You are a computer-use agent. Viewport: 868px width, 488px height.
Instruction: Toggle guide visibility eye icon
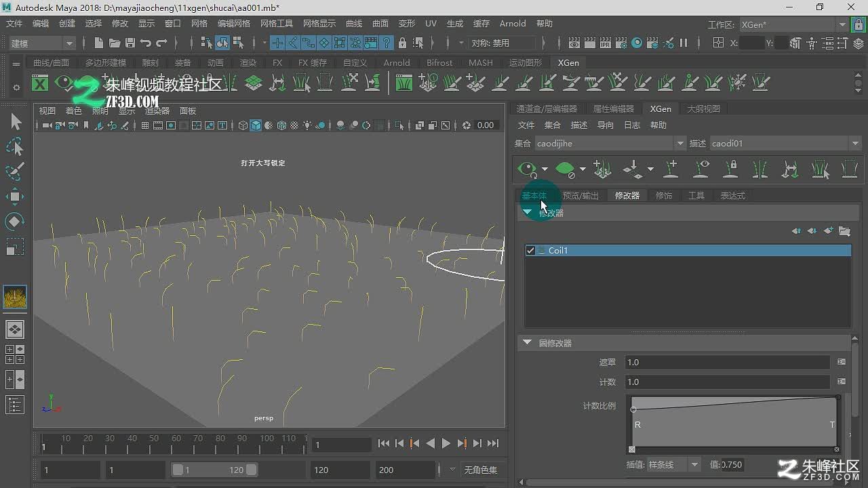[x=701, y=168]
